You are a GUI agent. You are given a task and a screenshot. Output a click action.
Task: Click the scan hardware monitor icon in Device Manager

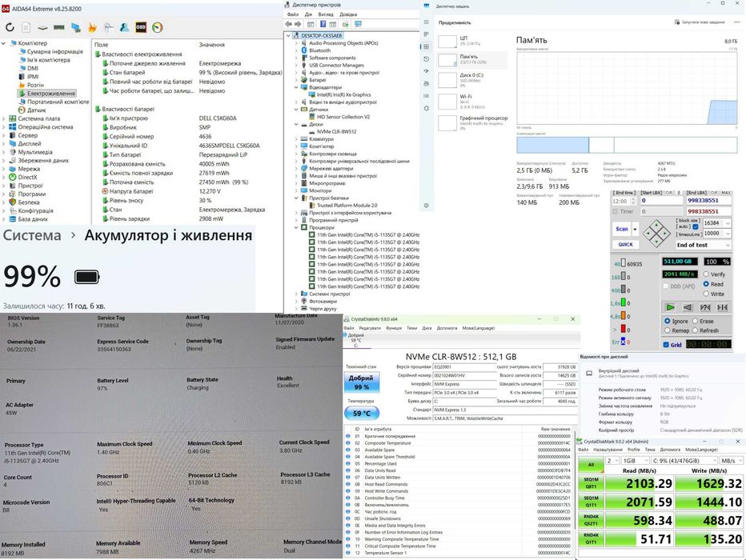click(x=358, y=24)
